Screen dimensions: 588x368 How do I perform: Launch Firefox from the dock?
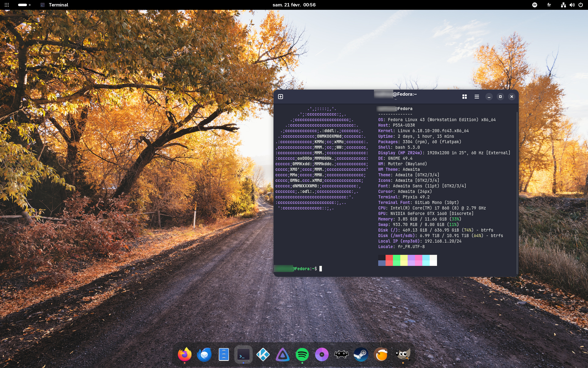184,355
